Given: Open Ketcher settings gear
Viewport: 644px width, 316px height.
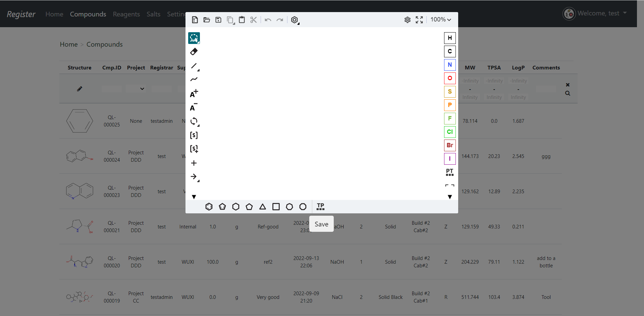Looking at the screenshot, I should click(x=407, y=20).
